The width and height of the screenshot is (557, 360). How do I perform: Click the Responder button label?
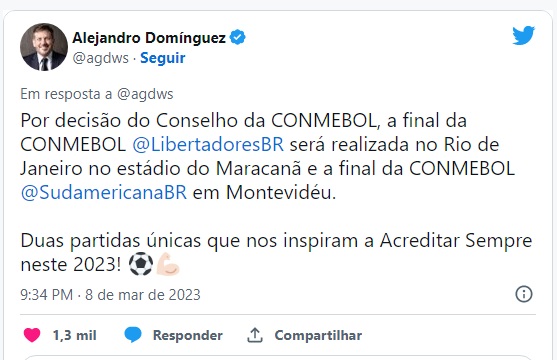(188, 335)
